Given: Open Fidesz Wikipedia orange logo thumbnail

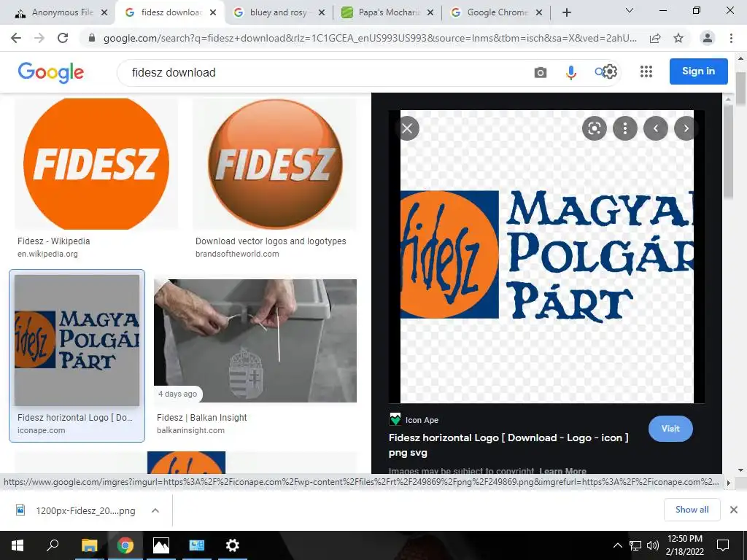Looking at the screenshot, I should point(96,164).
